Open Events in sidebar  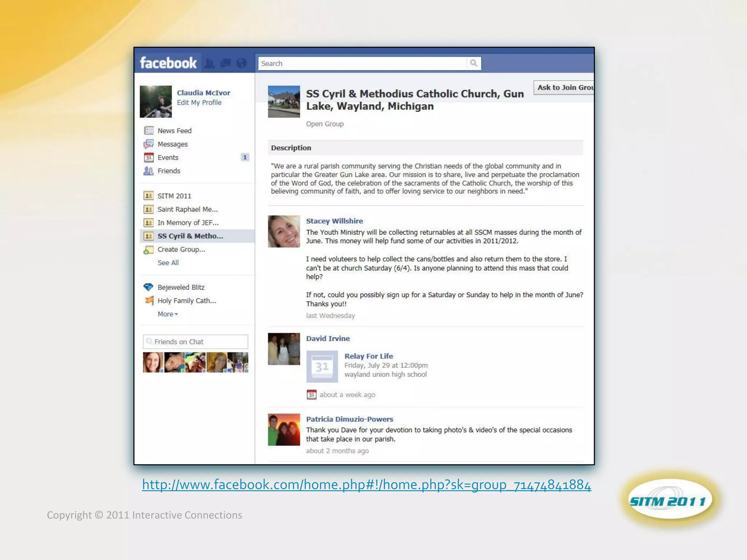click(168, 157)
